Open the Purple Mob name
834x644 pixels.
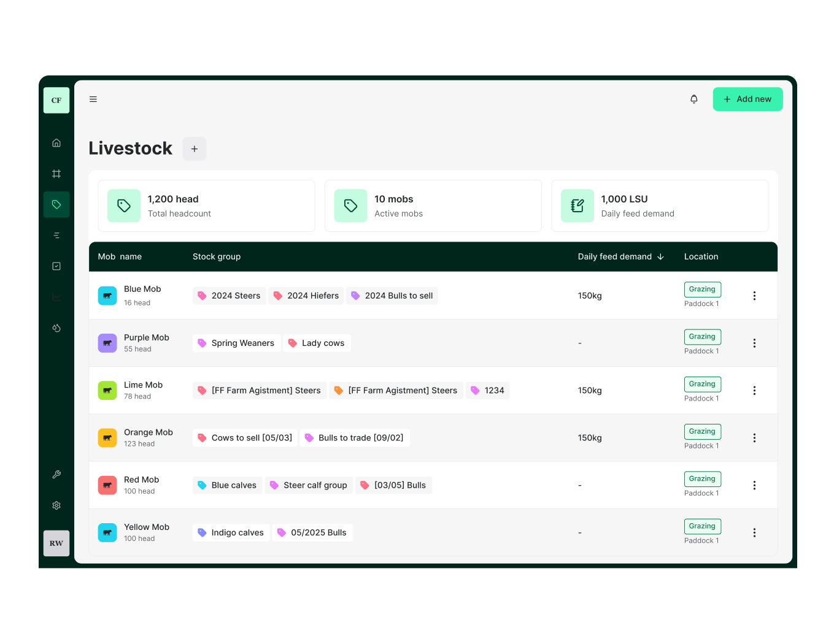pyautogui.click(x=147, y=337)
